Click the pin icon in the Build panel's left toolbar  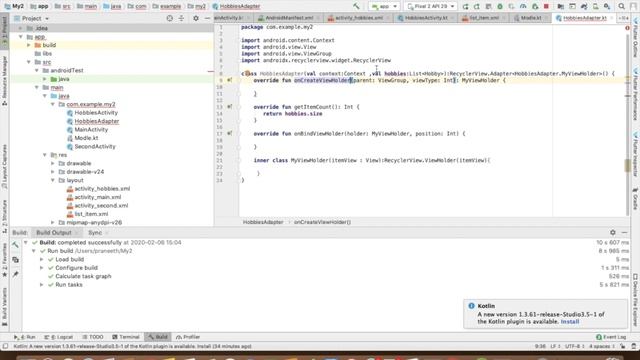[16, 274]
